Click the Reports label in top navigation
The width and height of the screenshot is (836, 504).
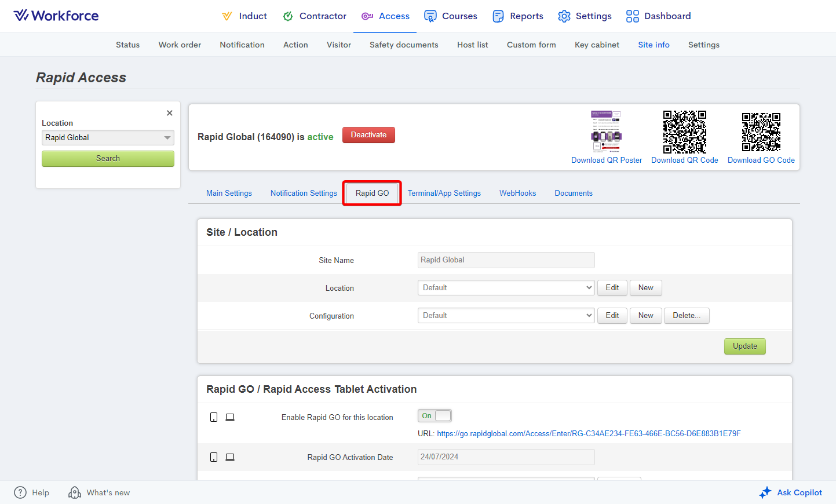pos(527,16)
